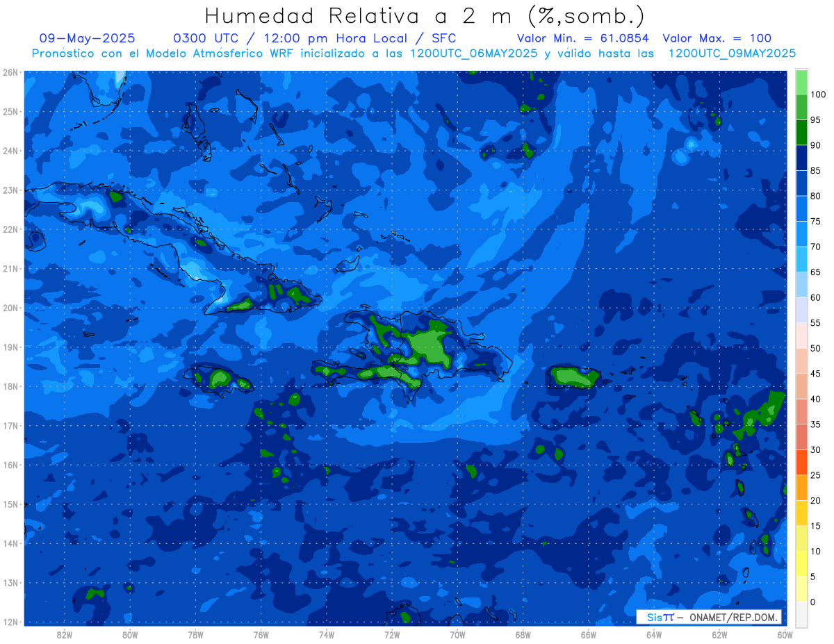This screenshot has height=644, width=834.
Task: Select the light blue legend swatch between 65 and 70
Action: pos(801,259)
